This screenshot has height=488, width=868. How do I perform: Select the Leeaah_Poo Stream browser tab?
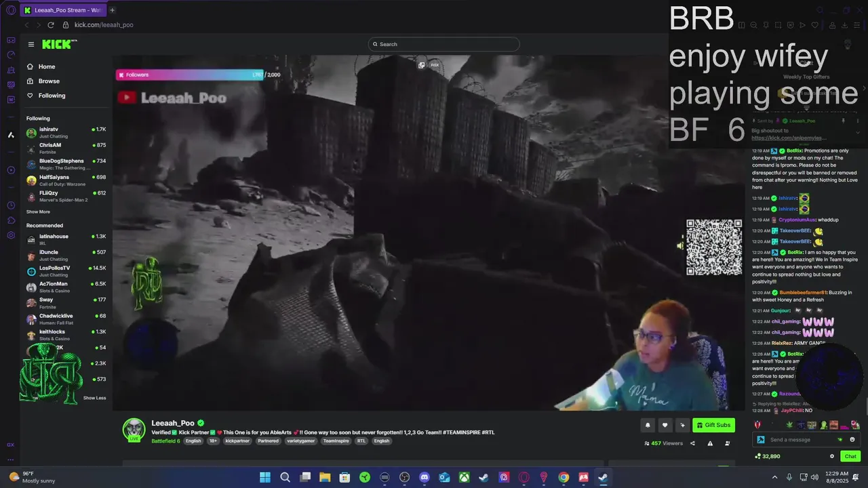click(x=62, y=10)
